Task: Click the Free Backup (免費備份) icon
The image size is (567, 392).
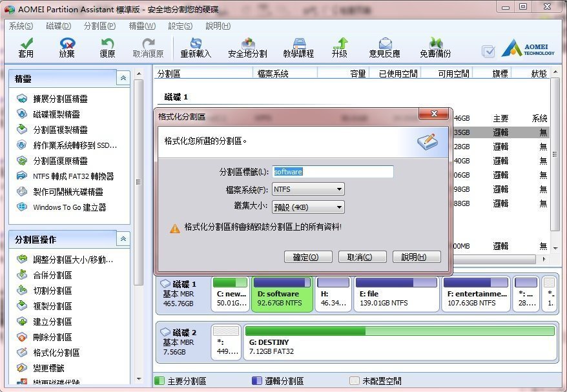Action: click(436, 44)
